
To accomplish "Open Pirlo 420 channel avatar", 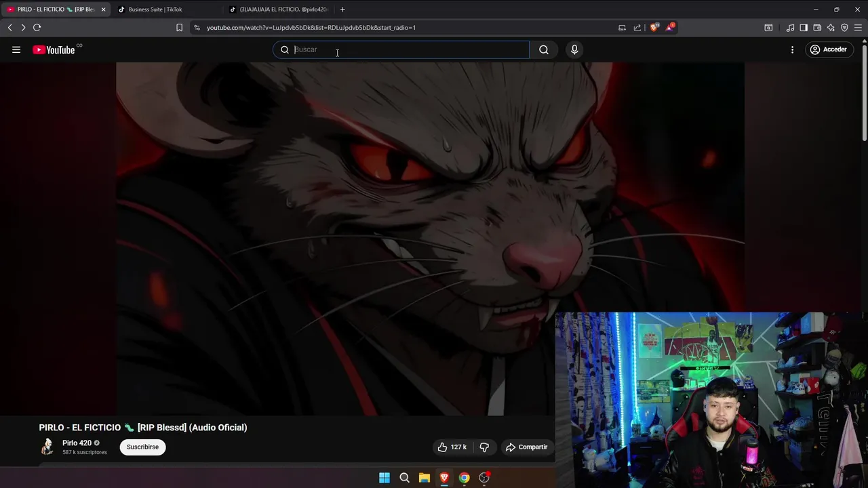I will click(x=47, y=447).
